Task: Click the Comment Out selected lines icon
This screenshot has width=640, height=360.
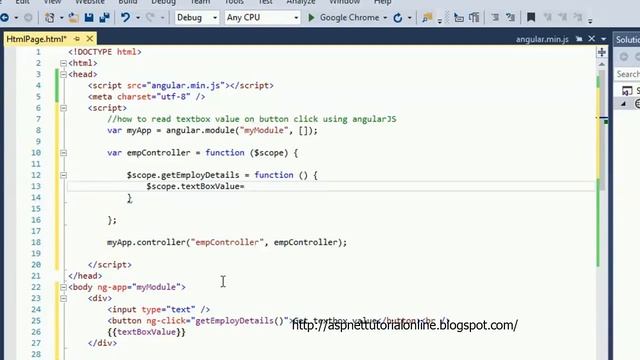Action: [x=495, y=18]
